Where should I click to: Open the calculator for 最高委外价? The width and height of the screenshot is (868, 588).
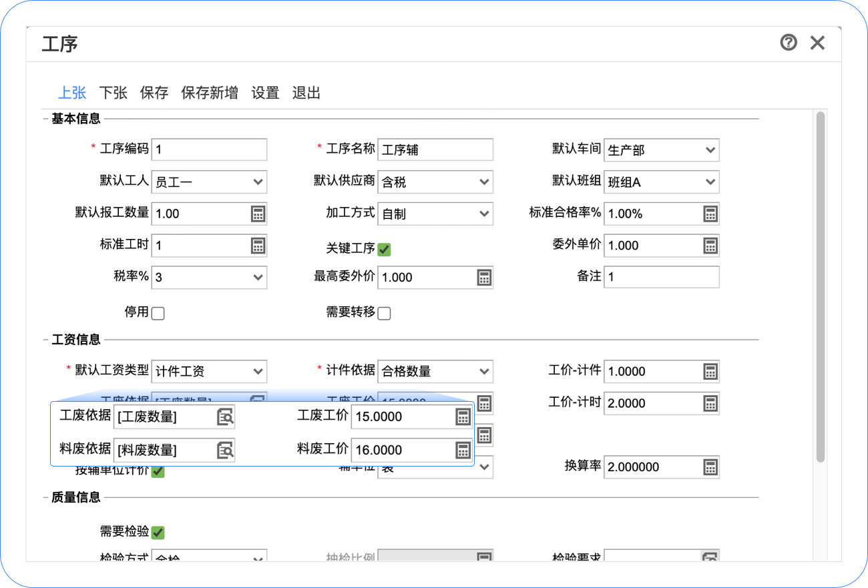click(x=485, y=277)
